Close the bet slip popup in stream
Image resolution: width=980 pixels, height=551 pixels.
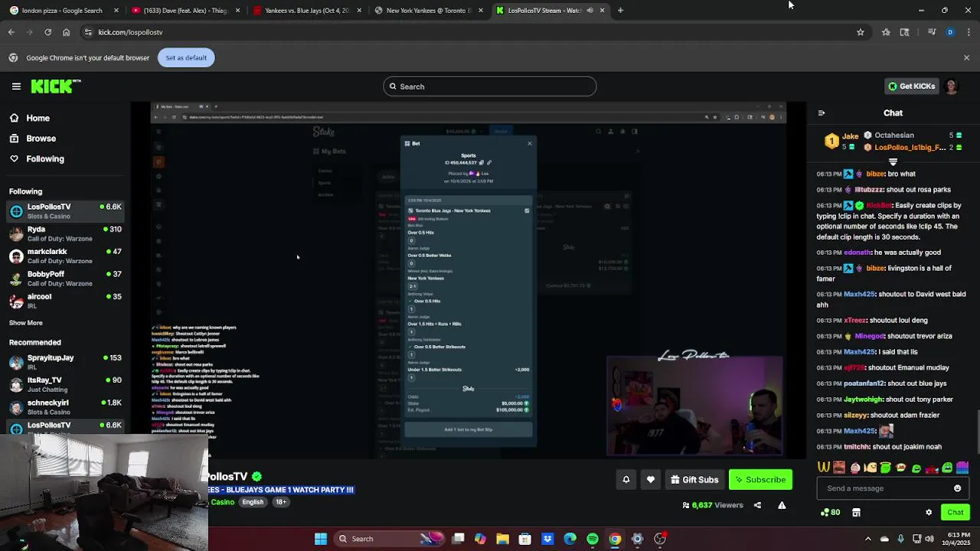[529, 143]
